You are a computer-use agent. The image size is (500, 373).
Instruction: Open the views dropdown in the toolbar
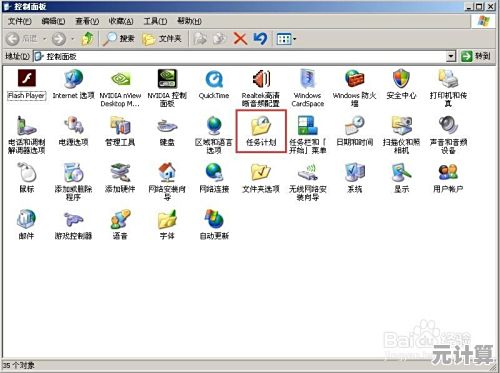[287, 39]
